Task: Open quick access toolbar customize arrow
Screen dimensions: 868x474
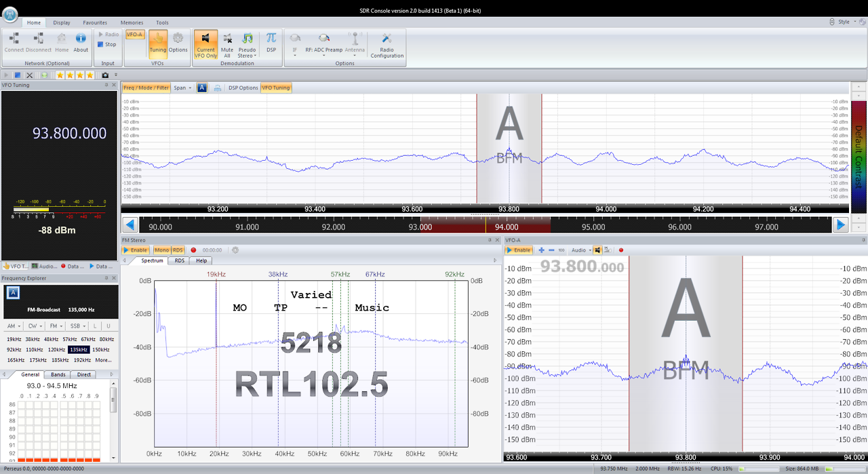Action: [x=116, y=75]
